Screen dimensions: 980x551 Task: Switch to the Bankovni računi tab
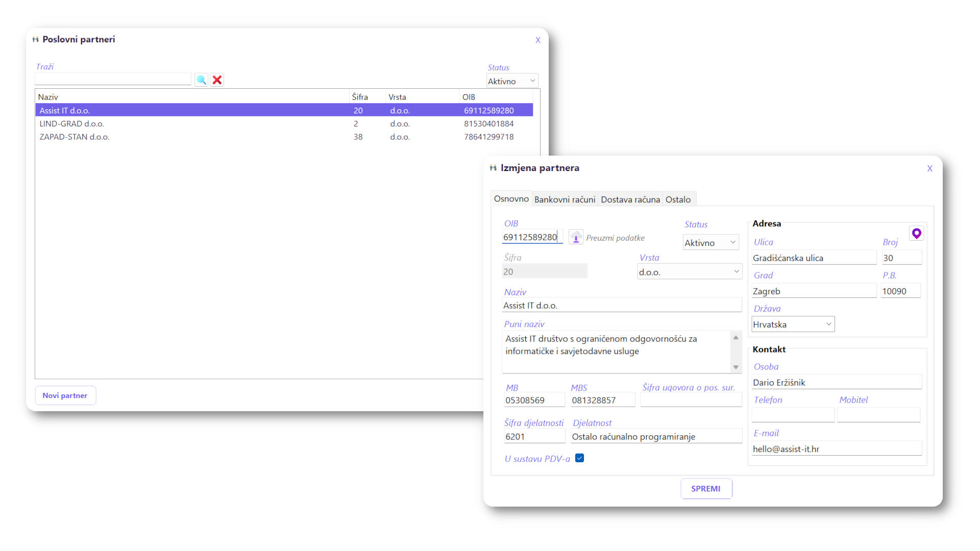point(565,199)
